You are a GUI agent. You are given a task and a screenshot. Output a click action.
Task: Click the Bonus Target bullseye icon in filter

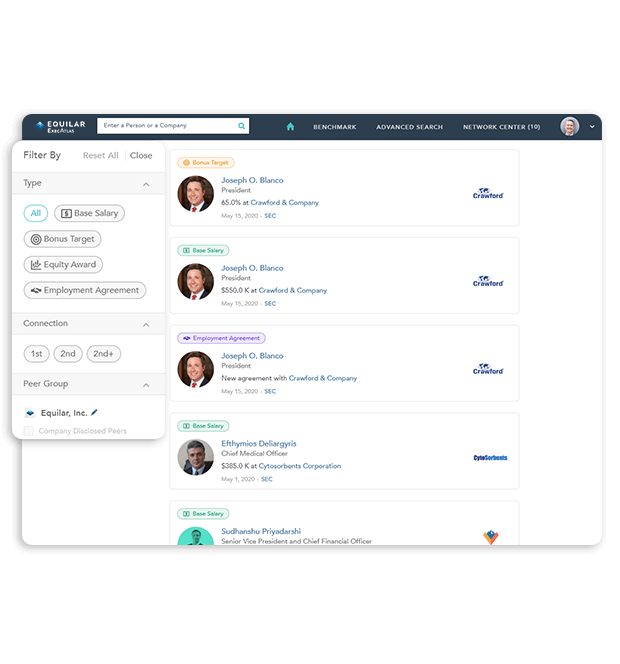[x=36, y=239]
